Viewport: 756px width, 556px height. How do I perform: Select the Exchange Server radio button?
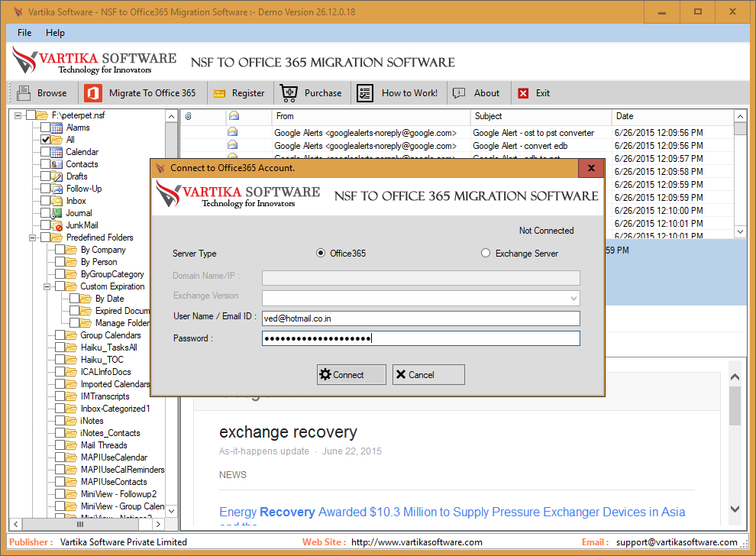point(486,253)
